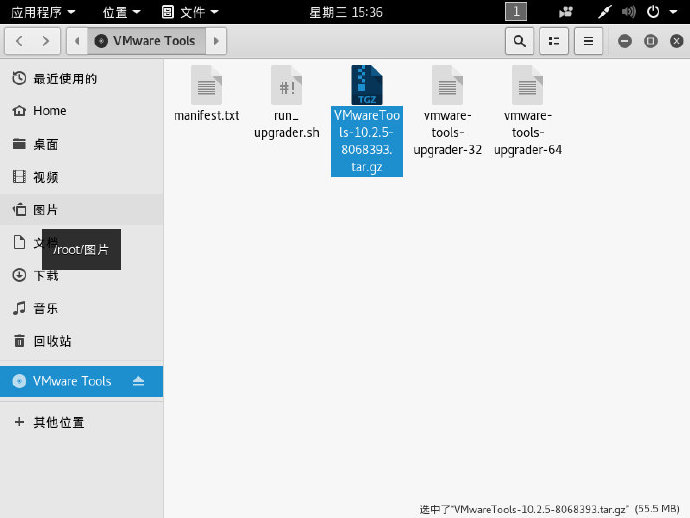This screenshot has width=690, height=518.
Task: Click the status bar selection text
Action: click(550, 509)
